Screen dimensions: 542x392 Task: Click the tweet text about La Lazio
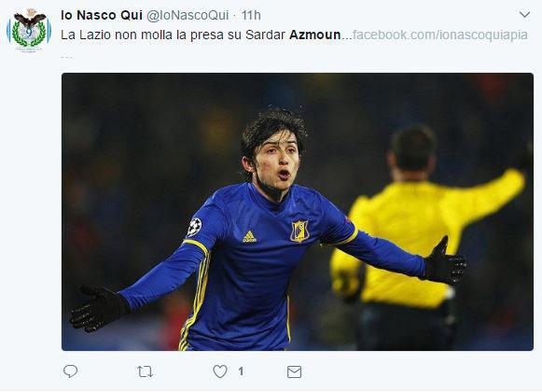coord(201,35)
